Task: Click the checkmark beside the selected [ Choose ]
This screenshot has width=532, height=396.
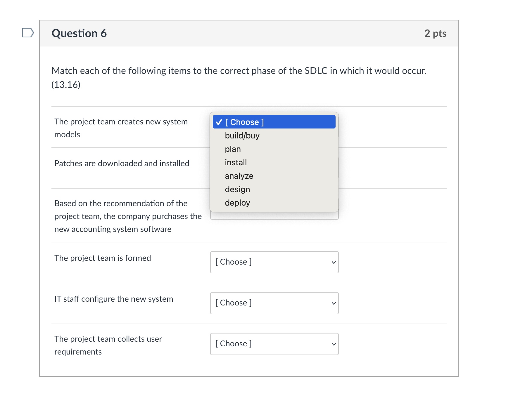Action: point(219,122)
